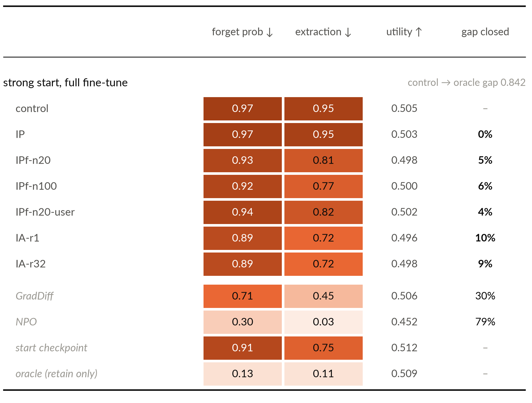
Task: Click the control to oracle gap 0.842 note
Action: 466,83
